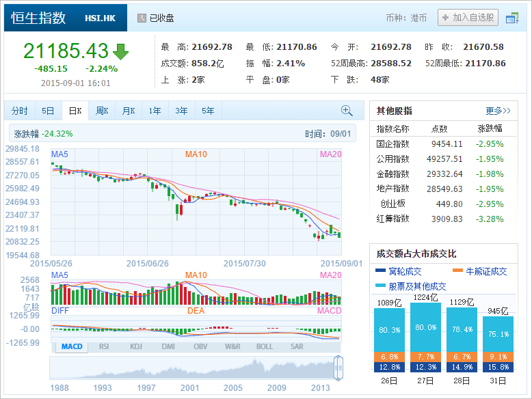The image size is (532, 399).
Task: Click the 牛熊证成交 legend swatch
Action: click(x=457, y=271)
